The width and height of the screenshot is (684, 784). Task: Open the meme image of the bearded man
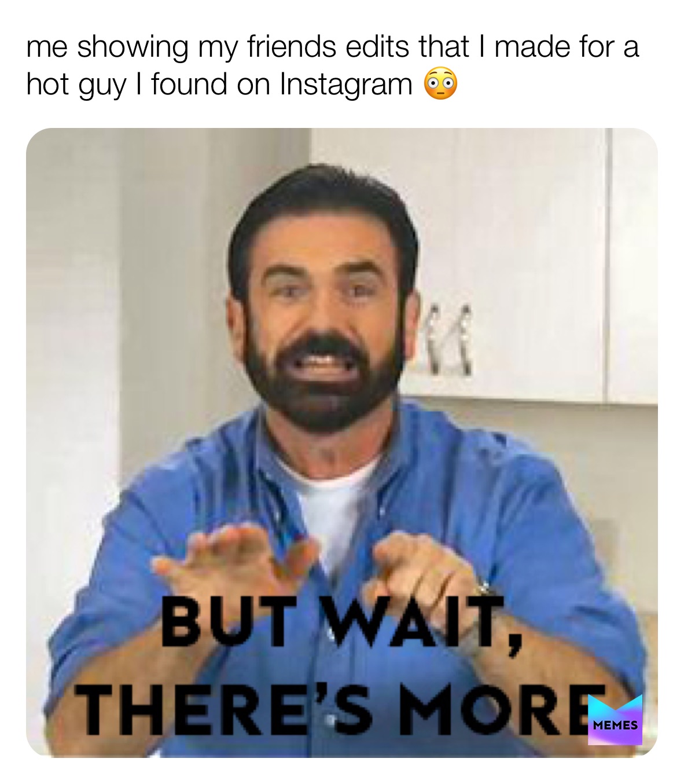coord(342,442)
